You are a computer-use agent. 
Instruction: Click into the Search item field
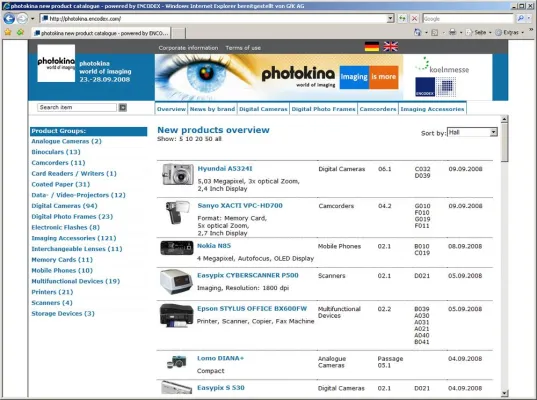[77, 108]
